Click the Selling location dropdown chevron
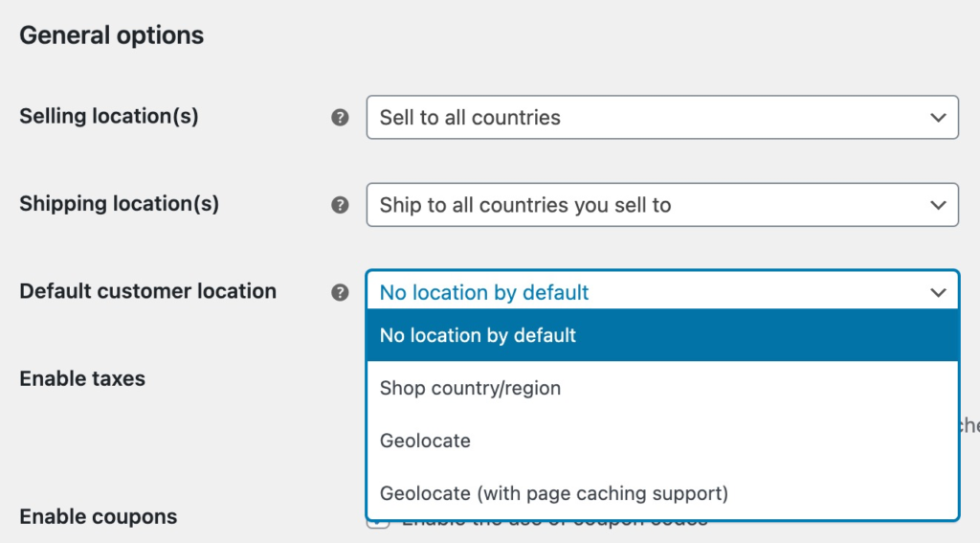Screen dimensions: 980x543 click(938, 118)
